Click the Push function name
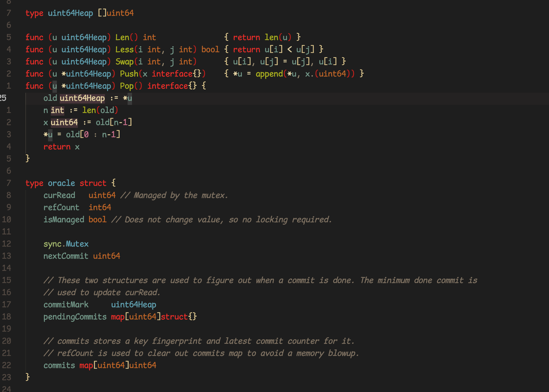This screenshot has width=549, height=392. [x=129, y=74]
